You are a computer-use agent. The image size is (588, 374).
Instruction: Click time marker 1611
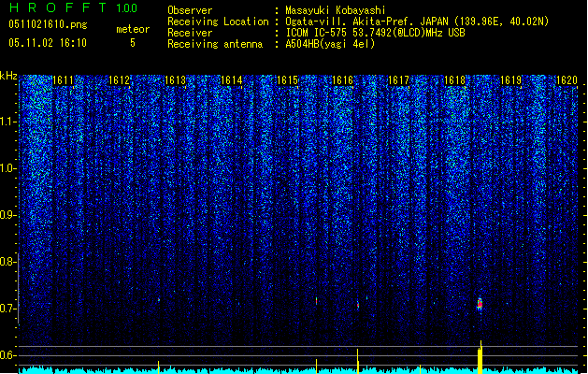pos(63,80)
